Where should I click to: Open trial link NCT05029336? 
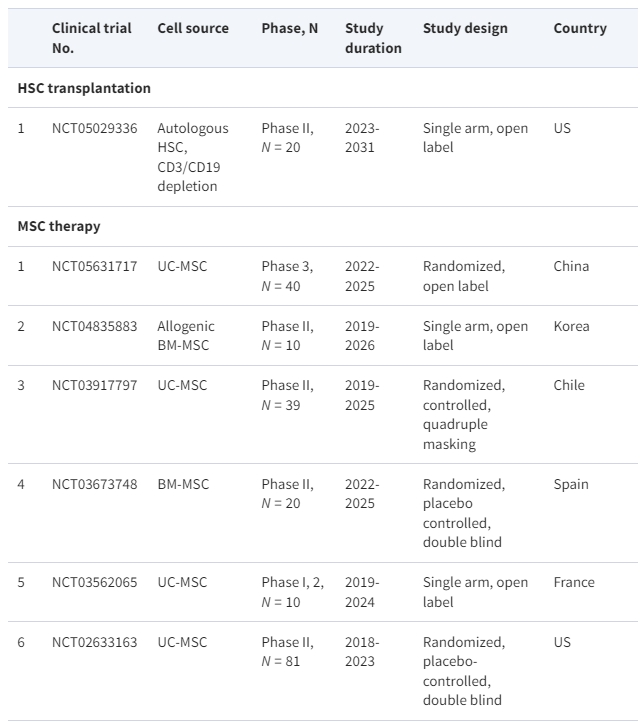click(95, 128)
